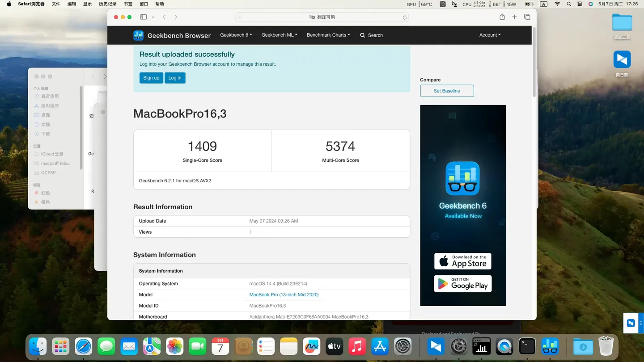
Task: Open the Account dropdown menu
Action: click(x=490, y=35)
